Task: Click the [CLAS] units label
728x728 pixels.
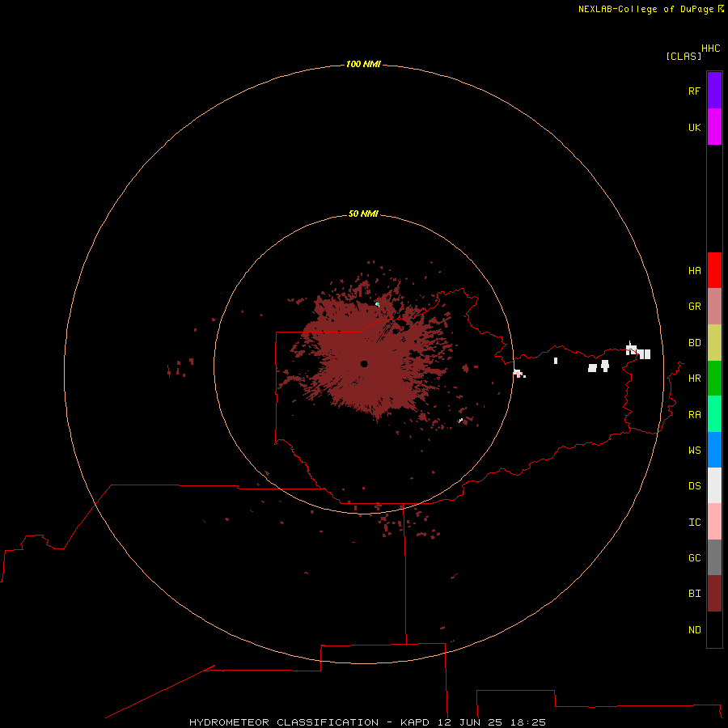Action: point(684,56)
